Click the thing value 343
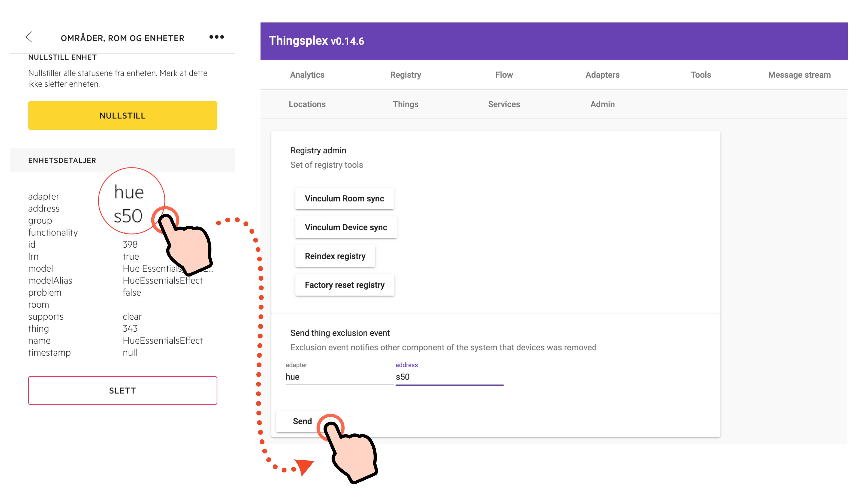Screen dimensions: 868x496 [130, 329]
